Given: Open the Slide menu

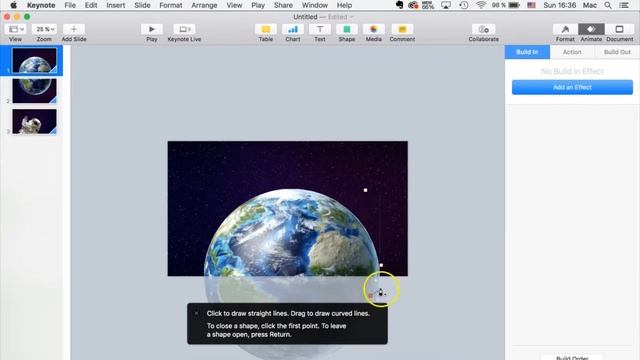Looking at the screenshot, I should pyautogui.click(x=142, y=5).
